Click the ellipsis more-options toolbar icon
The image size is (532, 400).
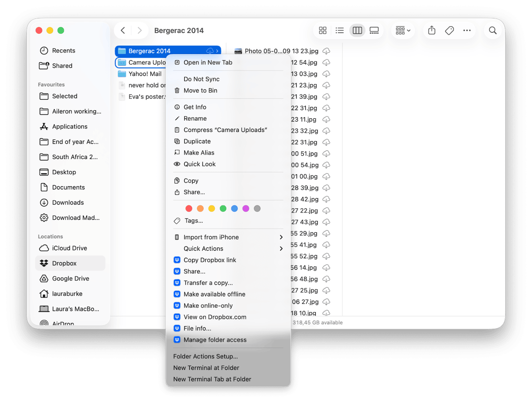[467, 30]
